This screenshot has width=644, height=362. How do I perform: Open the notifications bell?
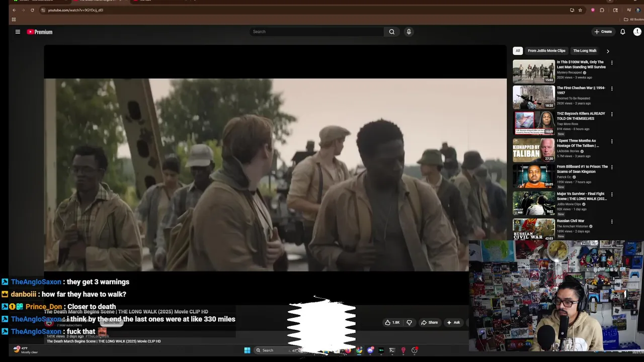(622, 32)
